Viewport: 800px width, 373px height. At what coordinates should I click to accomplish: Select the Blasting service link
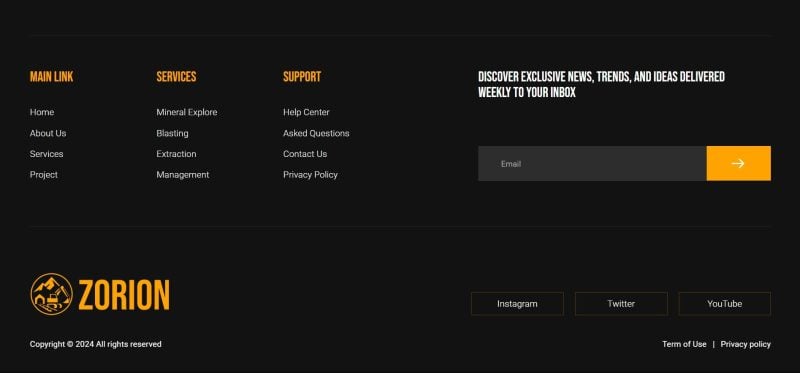[172, 133]
